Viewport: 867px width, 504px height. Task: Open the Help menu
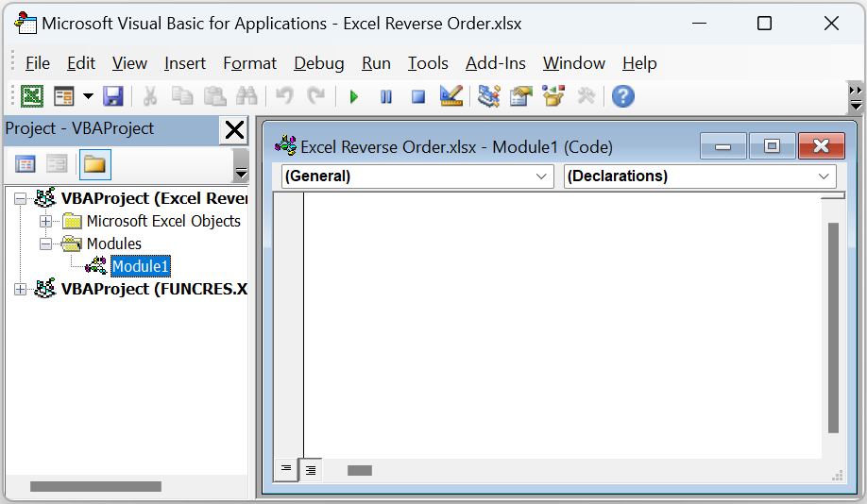[639, 63]
